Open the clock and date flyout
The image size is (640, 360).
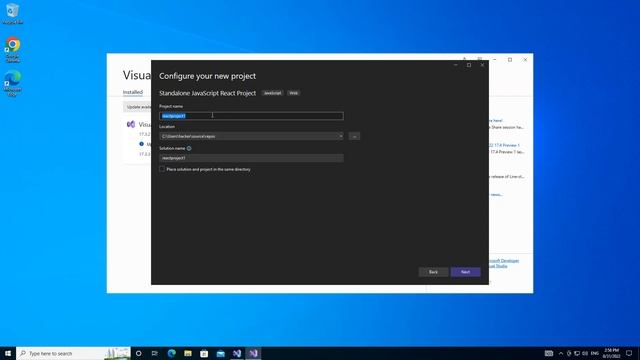point(611,353)
